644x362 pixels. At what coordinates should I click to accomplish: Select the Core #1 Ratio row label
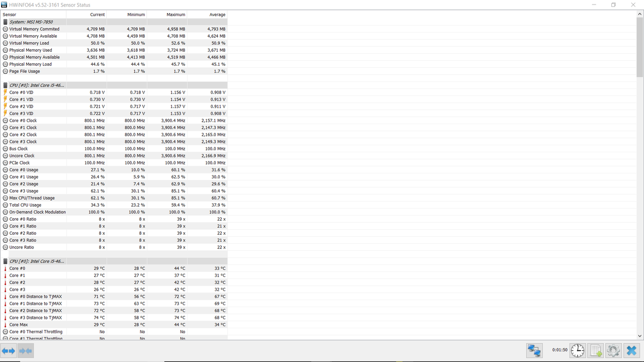tap(23, 226)
